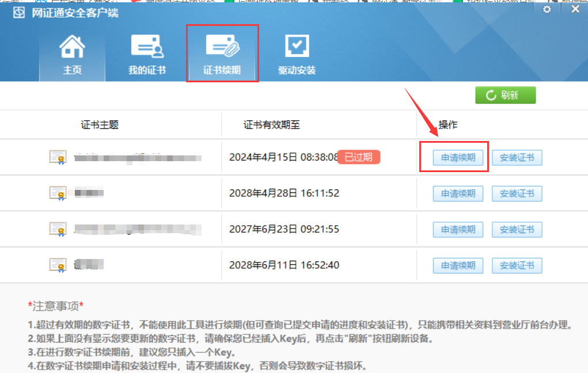The height and width of the screenshot is (373, 588).
Task: Open the 驱动安装 tab
Action: [297, 56]
